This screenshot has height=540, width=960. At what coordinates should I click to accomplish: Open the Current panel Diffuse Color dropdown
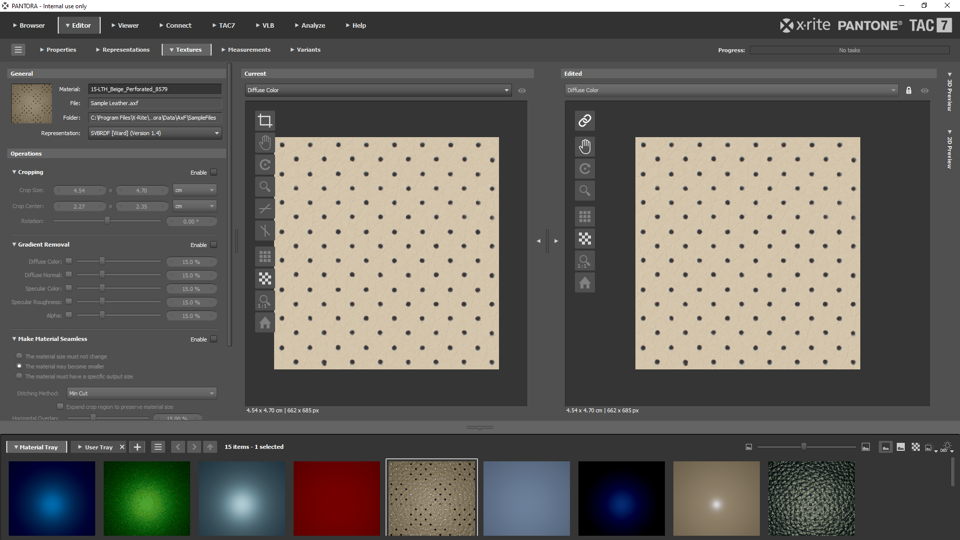378,90
